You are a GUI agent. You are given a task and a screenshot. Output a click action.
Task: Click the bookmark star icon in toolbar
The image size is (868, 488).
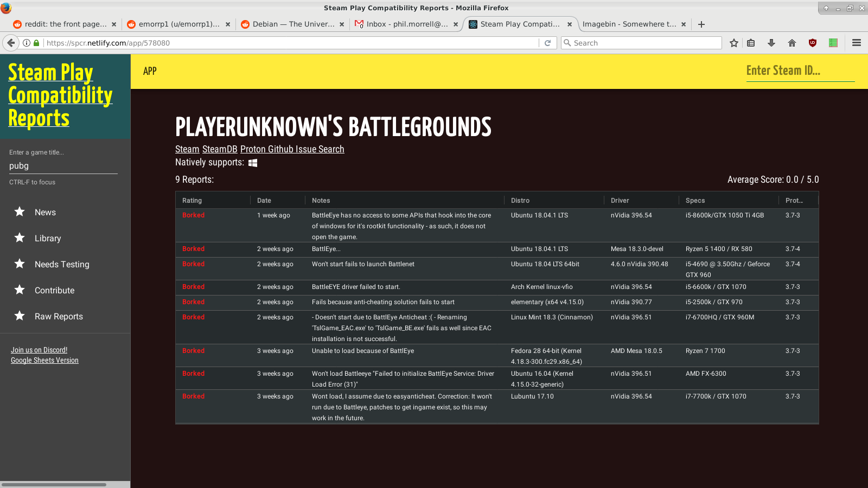(x=734, y=43)
